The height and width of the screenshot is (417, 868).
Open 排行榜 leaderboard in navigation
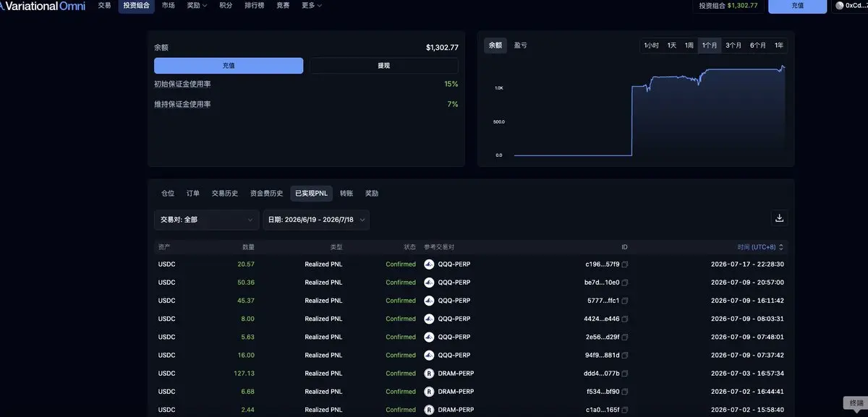click(x=255, y=6)
